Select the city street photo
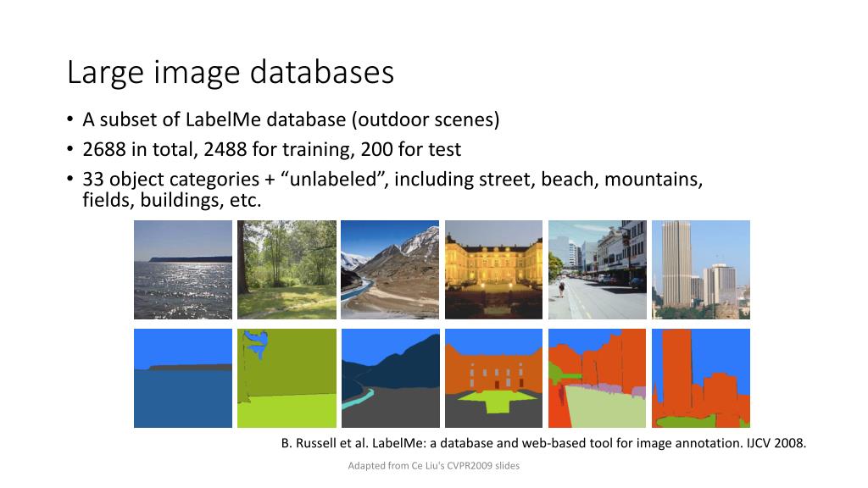Image resolution: width=868 pixels, height=488 pixels. pyautogui.click(x=598, y=269)
